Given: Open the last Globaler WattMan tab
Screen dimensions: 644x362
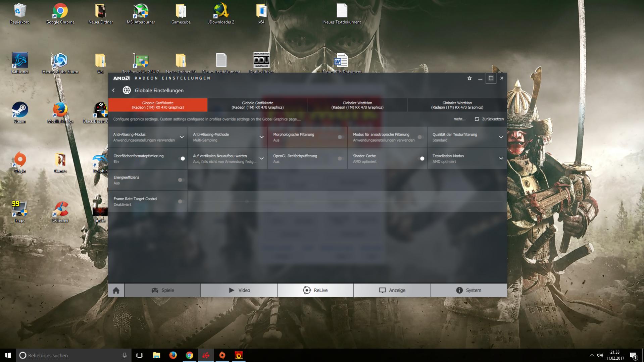Looking at the screenshot, I should point(457,105).
